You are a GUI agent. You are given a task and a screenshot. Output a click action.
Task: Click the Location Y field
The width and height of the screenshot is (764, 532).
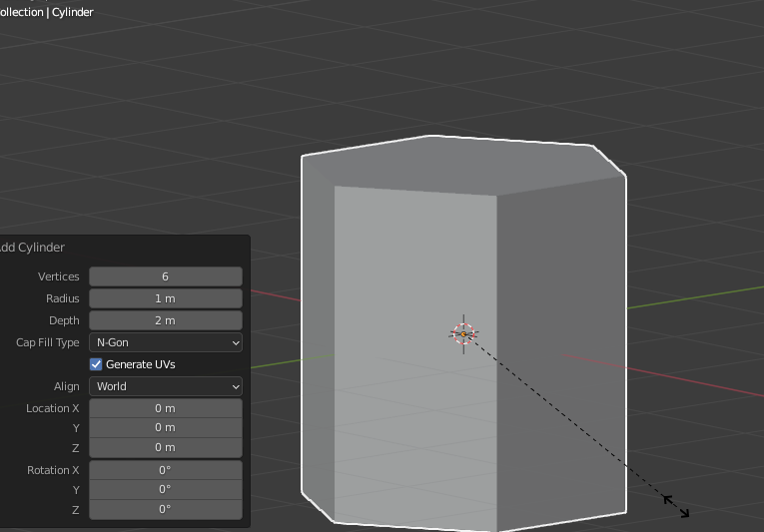coord(165,428)
